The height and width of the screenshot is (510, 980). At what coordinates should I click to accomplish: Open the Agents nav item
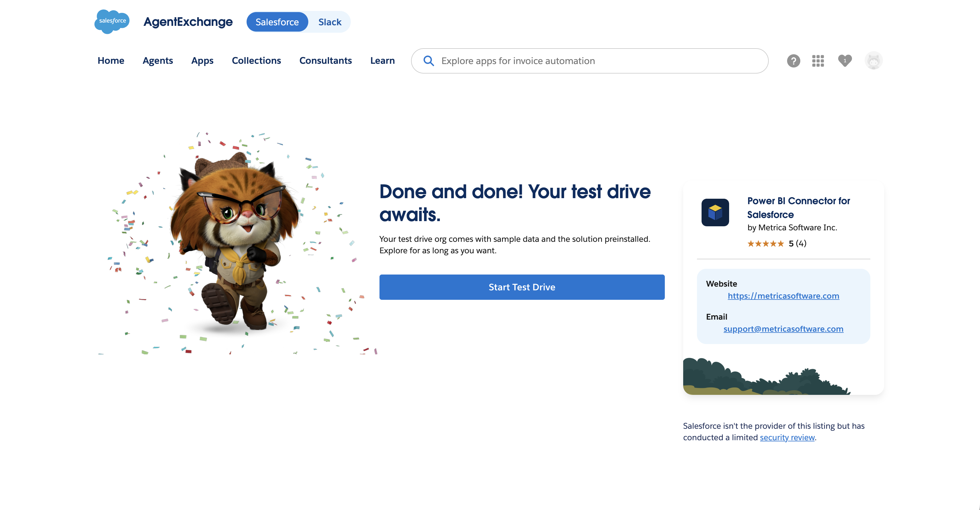[158, 61]
